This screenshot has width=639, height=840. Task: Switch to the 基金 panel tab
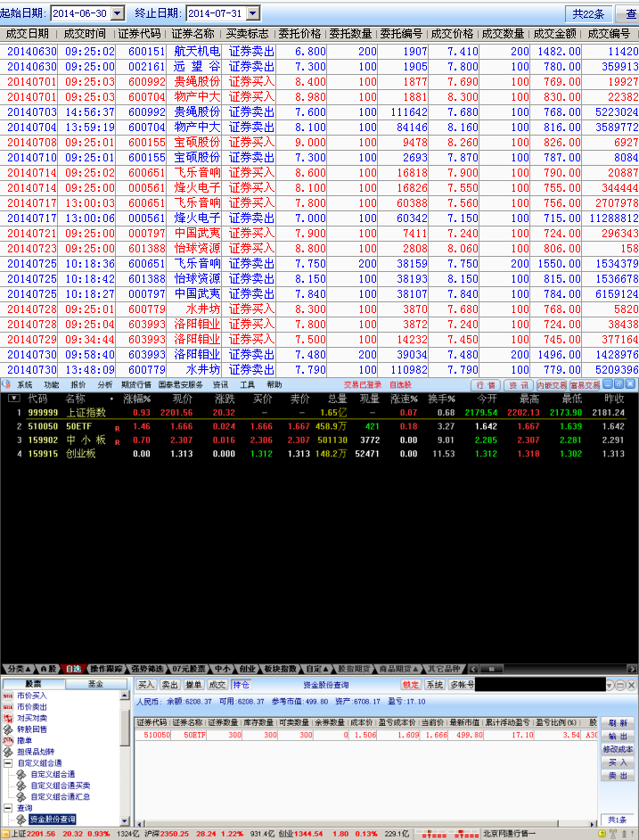pos(94,684)
